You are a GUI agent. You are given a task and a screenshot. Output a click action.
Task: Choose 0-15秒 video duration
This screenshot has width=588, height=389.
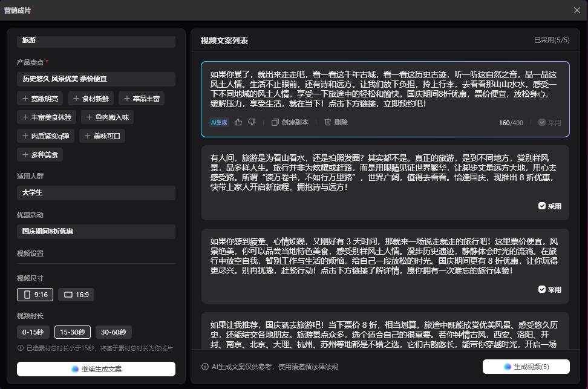pos(33,332)
